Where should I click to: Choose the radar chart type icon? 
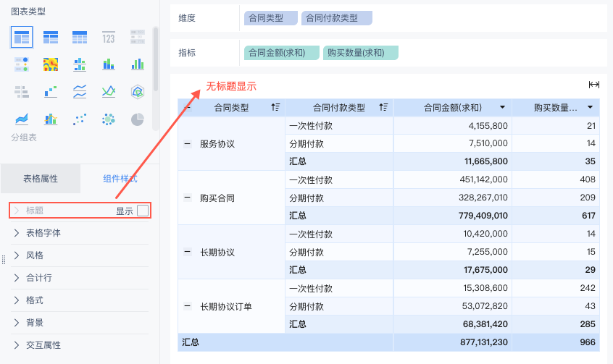(137, 92)
